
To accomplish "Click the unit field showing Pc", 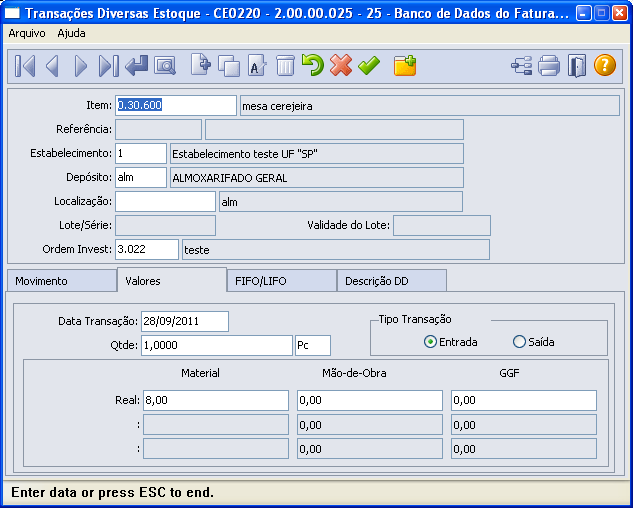I will click(313, 345).
